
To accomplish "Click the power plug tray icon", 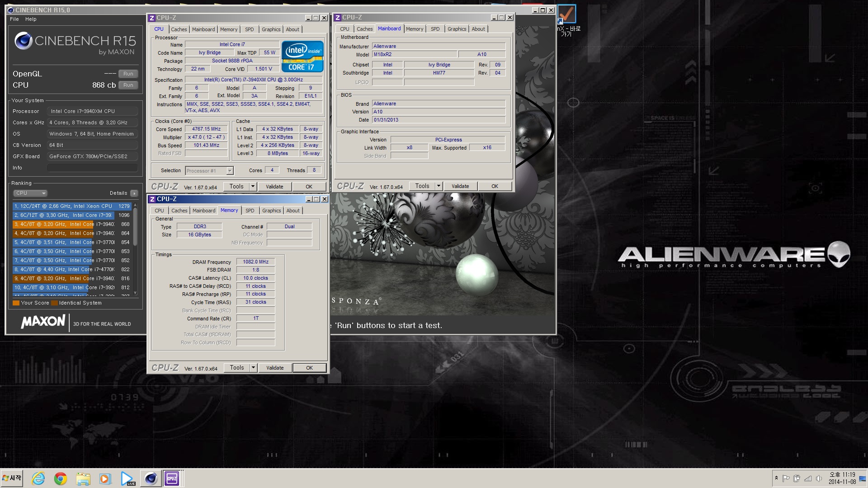I will [797, 479].
